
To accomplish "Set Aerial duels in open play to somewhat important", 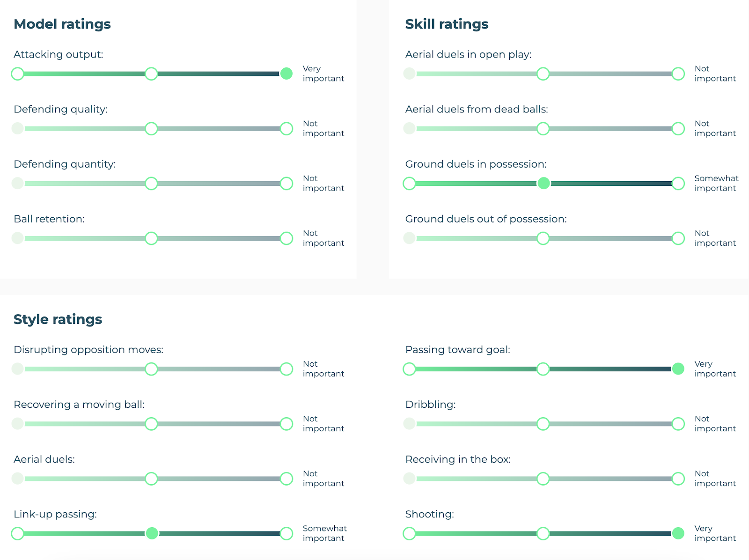I will [543, 74].
